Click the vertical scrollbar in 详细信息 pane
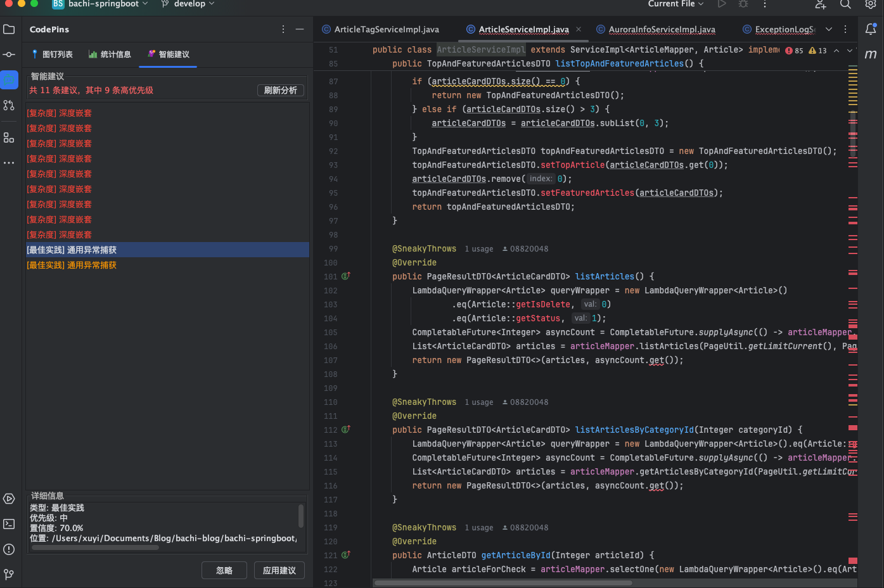The width and height of the screenshot is (884, 588). pyautogui.click(x=301, y=516)
